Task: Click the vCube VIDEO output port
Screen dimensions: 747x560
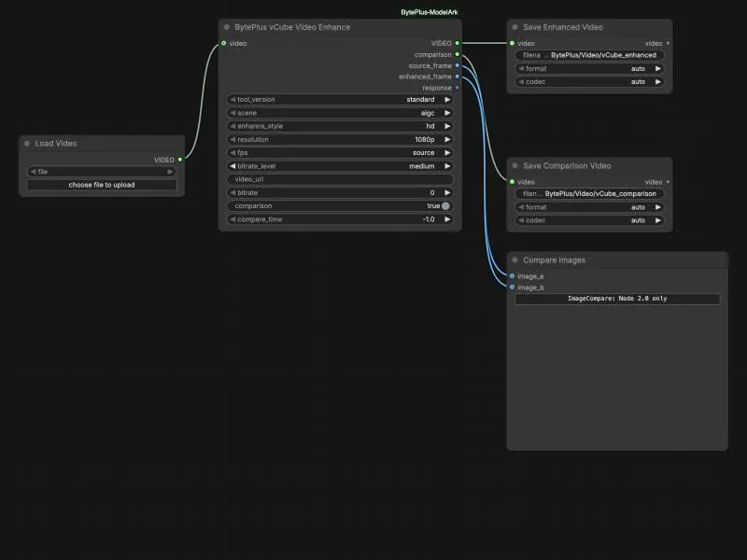Action: (x=458, y=43)
